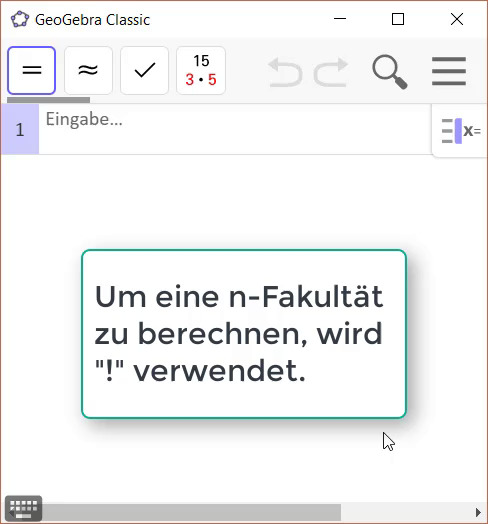Select the Evaluate (=) CAS tool
The image size is (488, 524).
(31, 71)
